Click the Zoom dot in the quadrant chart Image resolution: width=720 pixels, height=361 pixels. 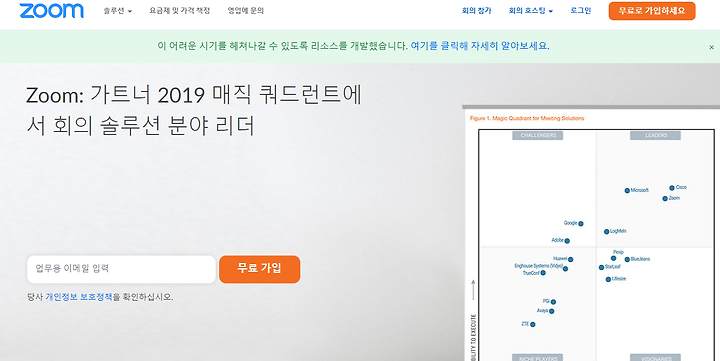[x=665, y=198]
